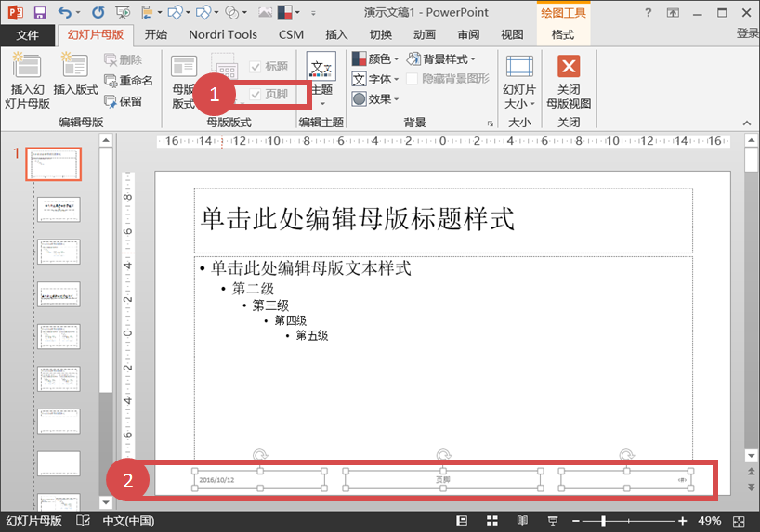The width and height of the screenshot is (760, 532).
Task: Click the save icon in quick access toolbar
Action: pyautogui.click(x=40, y=12)
